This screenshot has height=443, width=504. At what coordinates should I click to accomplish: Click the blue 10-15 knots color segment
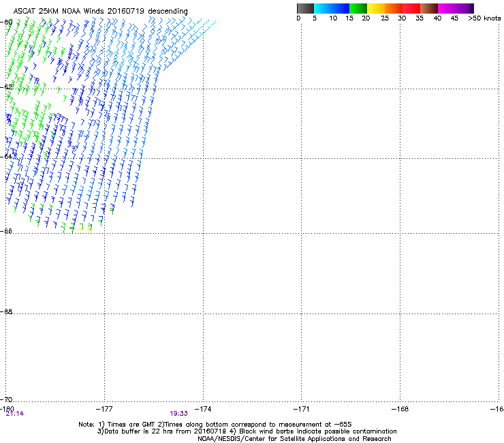click(x=341, y=8)
